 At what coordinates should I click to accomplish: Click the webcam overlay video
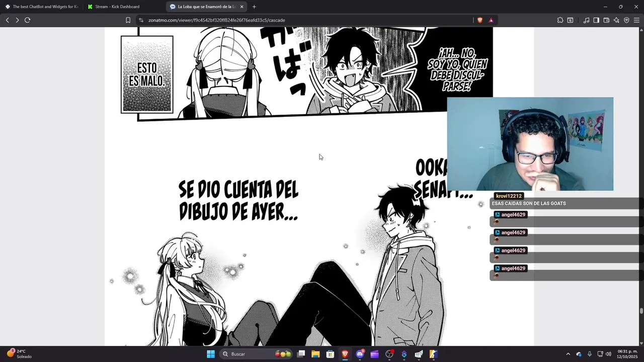(x=530, y=144)
